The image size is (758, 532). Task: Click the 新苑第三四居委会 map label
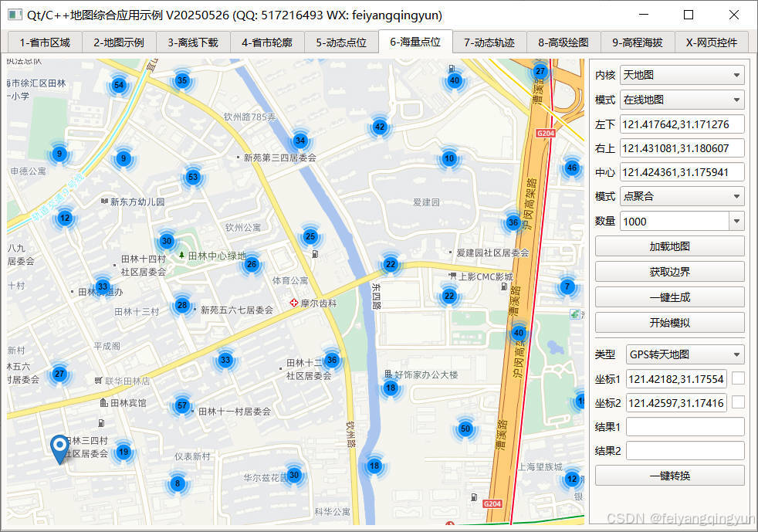pyautogui.click(x=280, y=158)
